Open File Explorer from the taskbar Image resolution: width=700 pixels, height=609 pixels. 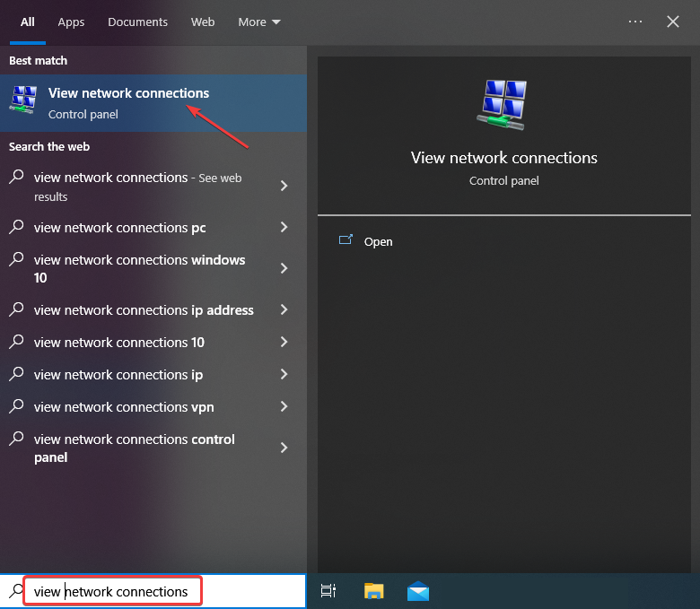373,591
